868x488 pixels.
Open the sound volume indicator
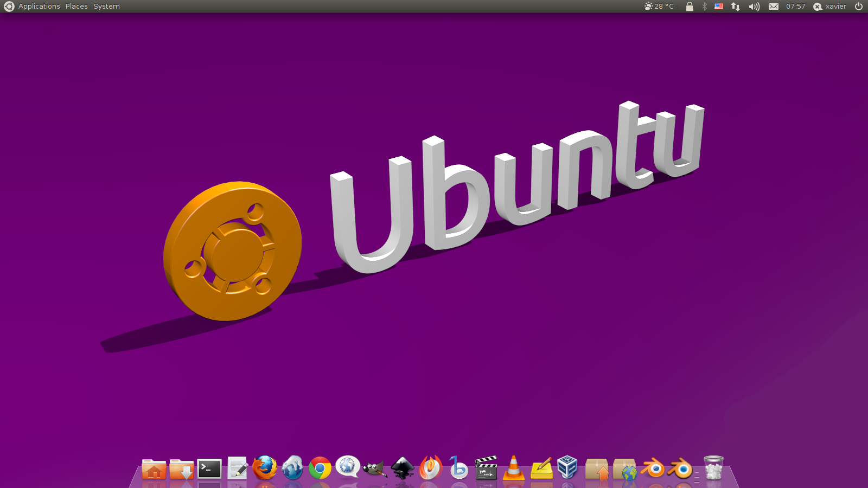pyautogui.click(x=754, y=7)
